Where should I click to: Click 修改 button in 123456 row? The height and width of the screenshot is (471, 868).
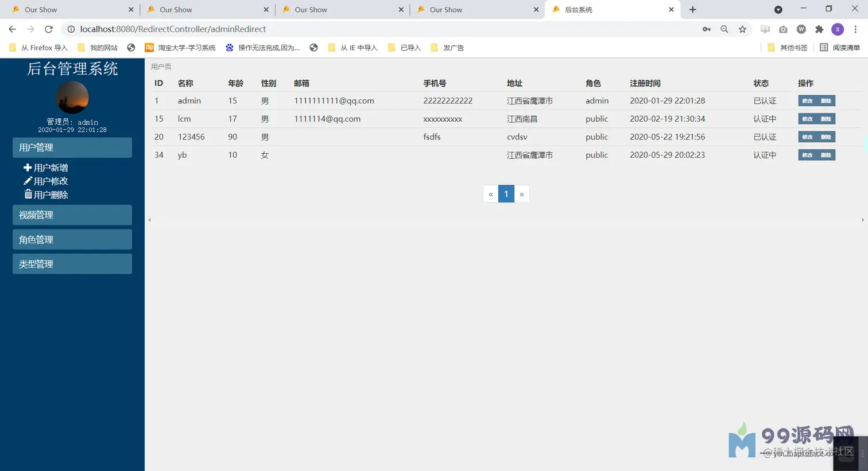pos(807,137)
